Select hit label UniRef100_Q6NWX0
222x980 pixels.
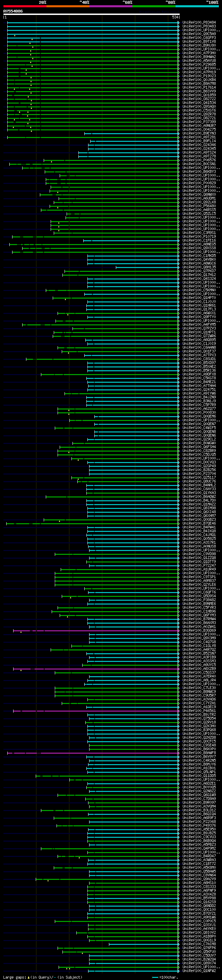click(x=199, y=194)
